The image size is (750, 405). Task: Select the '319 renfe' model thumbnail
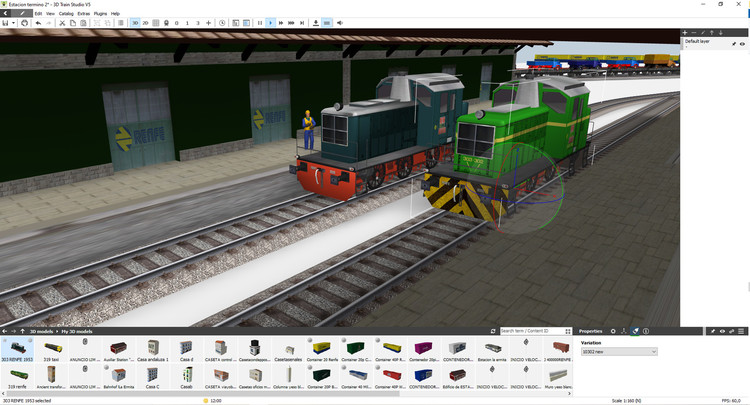[x=17, y=377]
